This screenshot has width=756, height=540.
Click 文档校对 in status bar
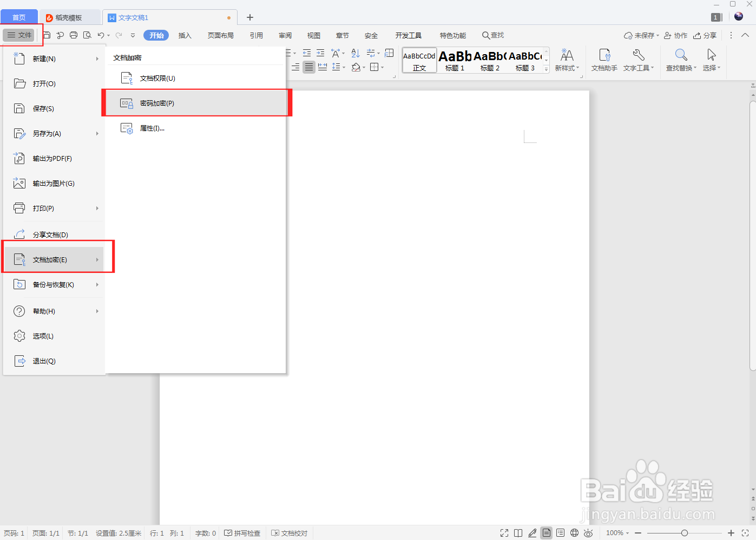coord(290,534)
